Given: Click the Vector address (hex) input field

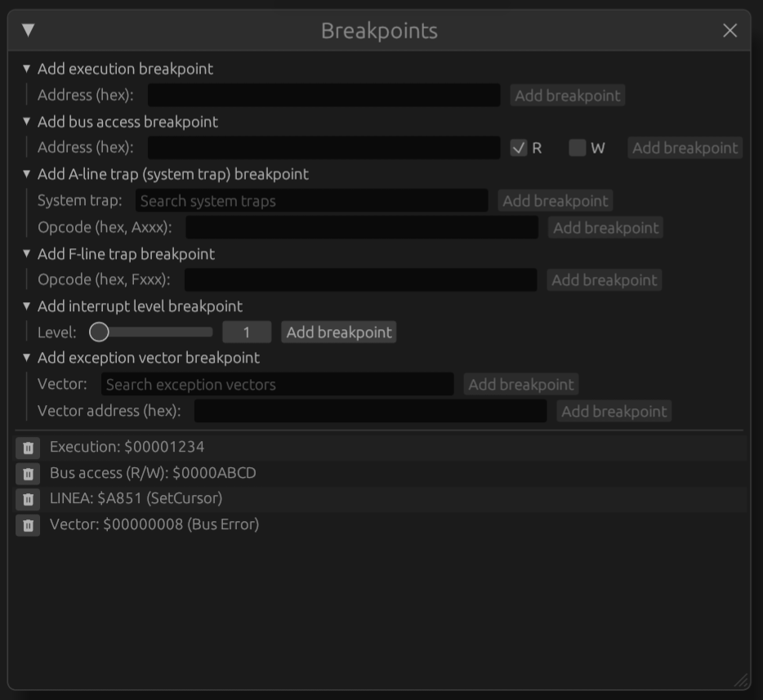Looking at the screenshot, I should (369, 411).
